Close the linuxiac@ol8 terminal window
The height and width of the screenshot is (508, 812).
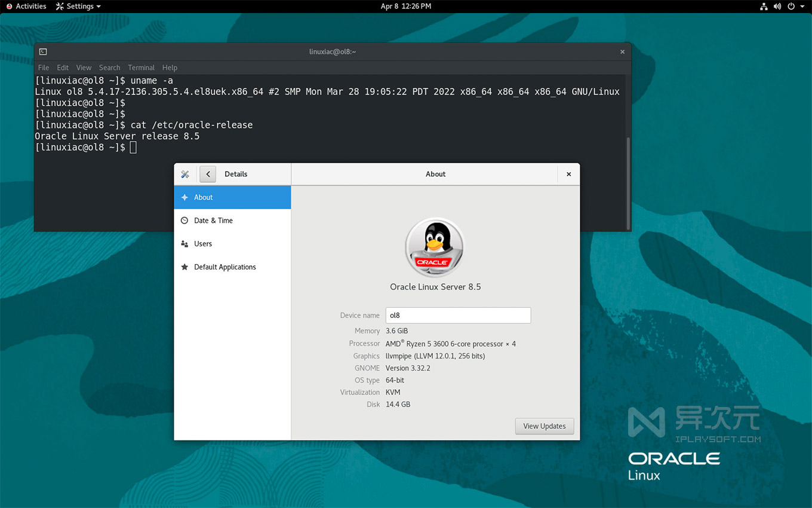tap(622, 52)
